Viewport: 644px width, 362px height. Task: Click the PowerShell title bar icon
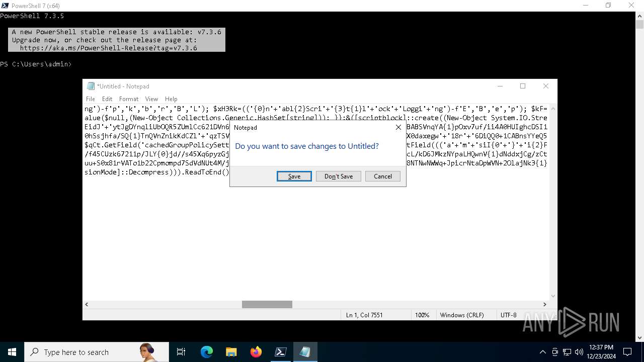point(5,6)
